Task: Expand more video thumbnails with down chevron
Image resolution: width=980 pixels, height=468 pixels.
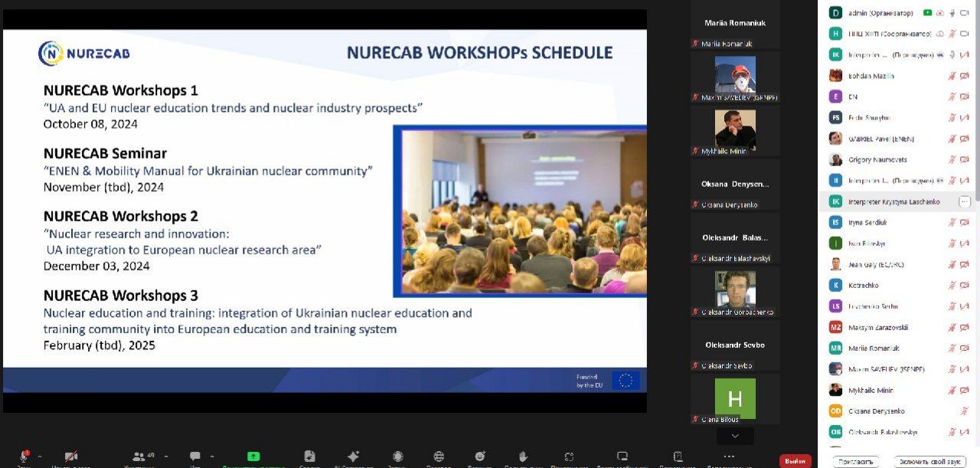Action: (735, 436)
